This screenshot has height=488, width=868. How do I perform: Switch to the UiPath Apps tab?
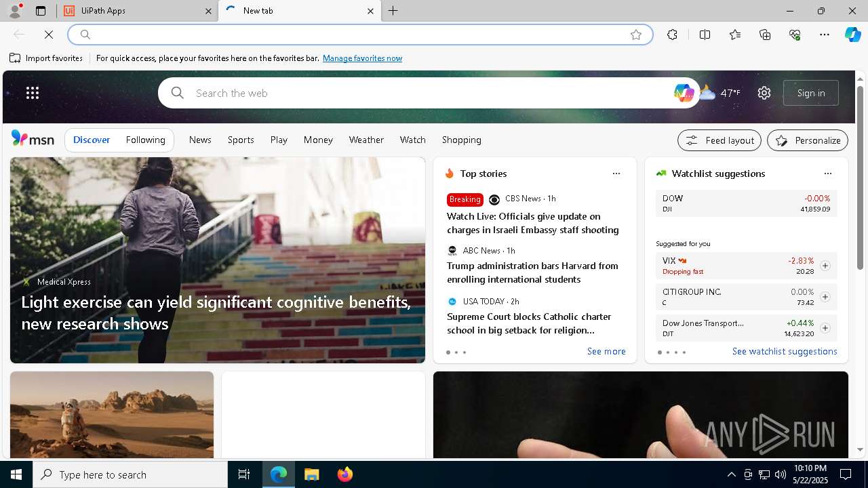(x=138, y=11)
